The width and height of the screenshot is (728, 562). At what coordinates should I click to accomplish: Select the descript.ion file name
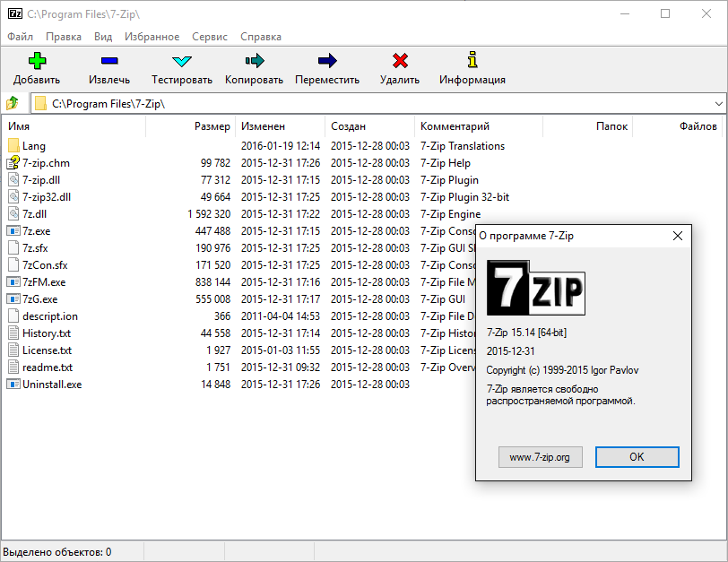click(50, 316)
